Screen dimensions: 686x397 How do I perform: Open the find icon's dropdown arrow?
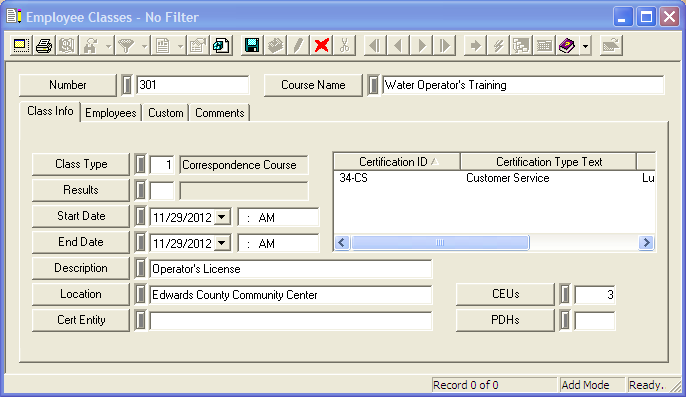click(x=108, y=46)
